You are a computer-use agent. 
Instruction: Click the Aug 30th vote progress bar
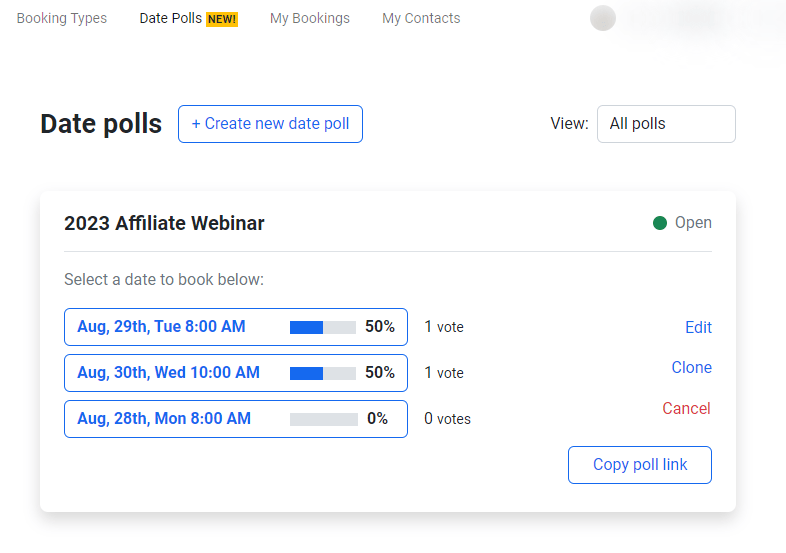point(323,374)
